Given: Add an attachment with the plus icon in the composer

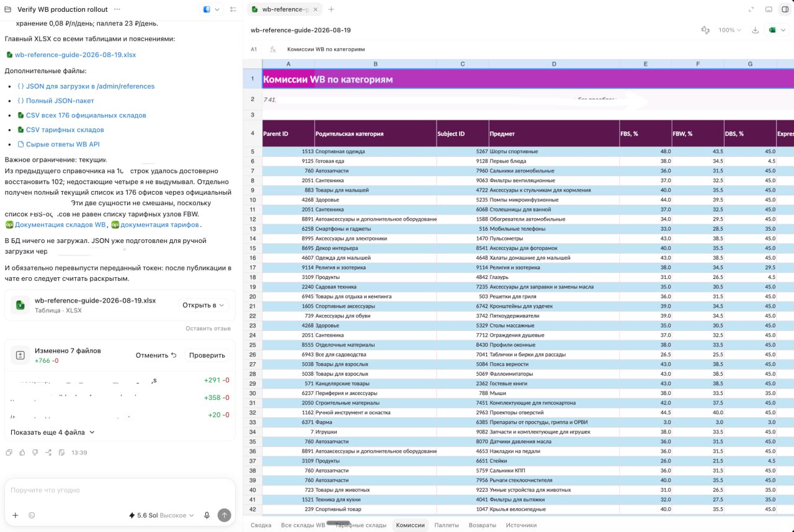Looking at the screenshot, I should (16, 515).
